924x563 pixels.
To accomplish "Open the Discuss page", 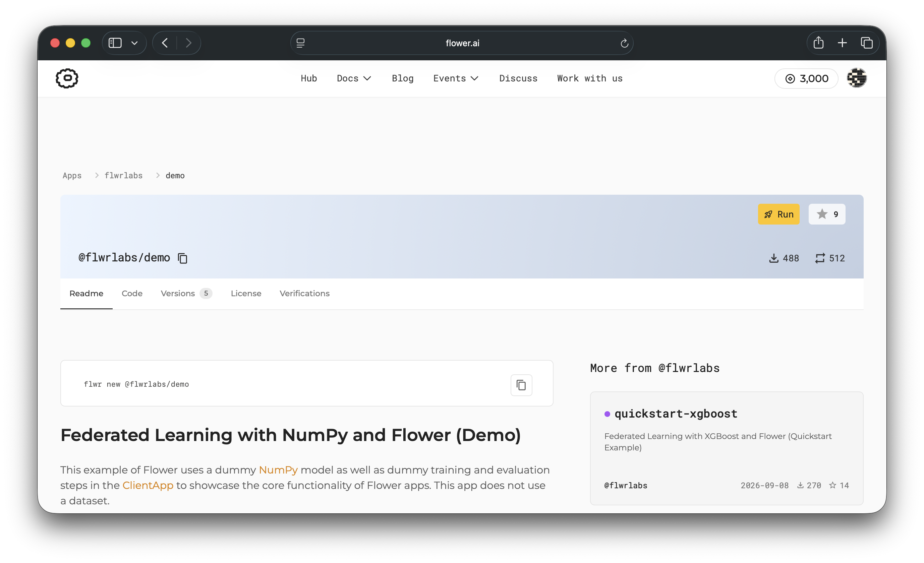I will click(x=518, y=78).
